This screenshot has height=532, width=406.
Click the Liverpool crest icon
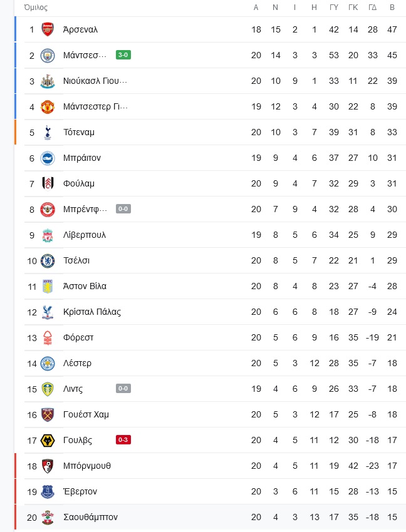point(48,235)
